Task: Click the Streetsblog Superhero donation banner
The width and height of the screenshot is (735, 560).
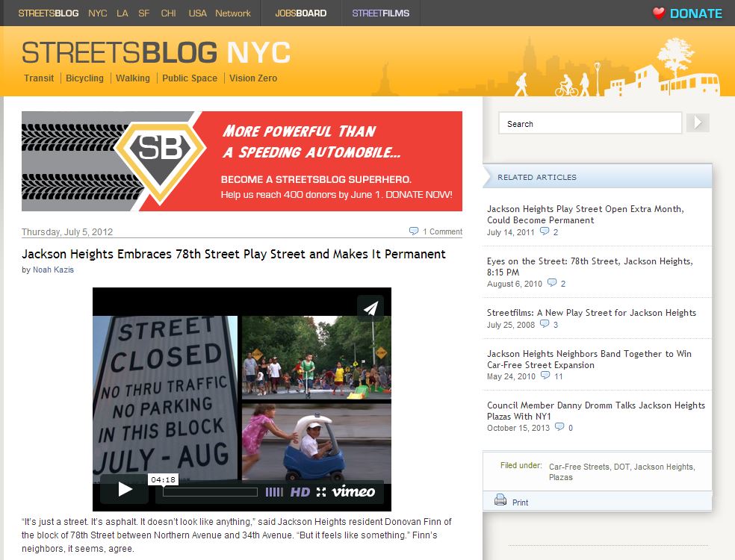Action: pos(242,161)
